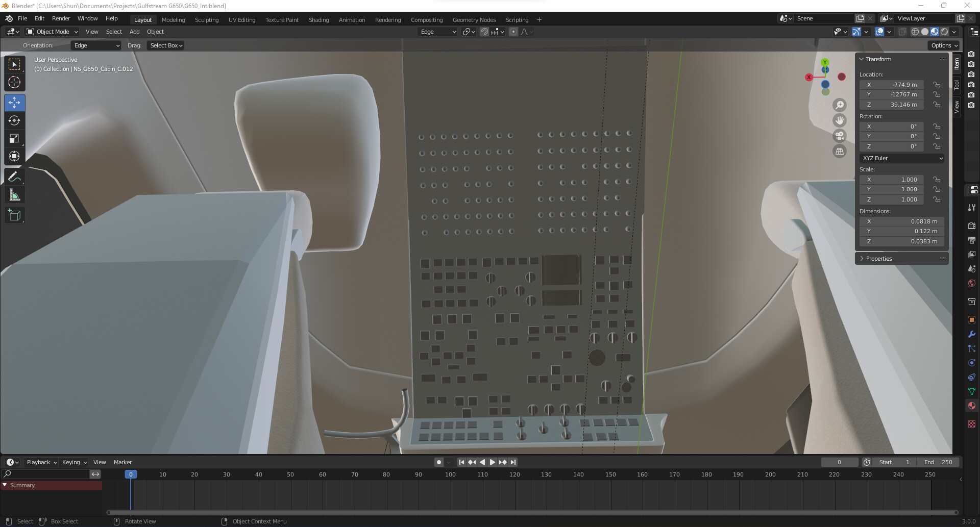Select the Move tool in toolbar
This screenshot has height=527, width=980.
tap(14, 103)
